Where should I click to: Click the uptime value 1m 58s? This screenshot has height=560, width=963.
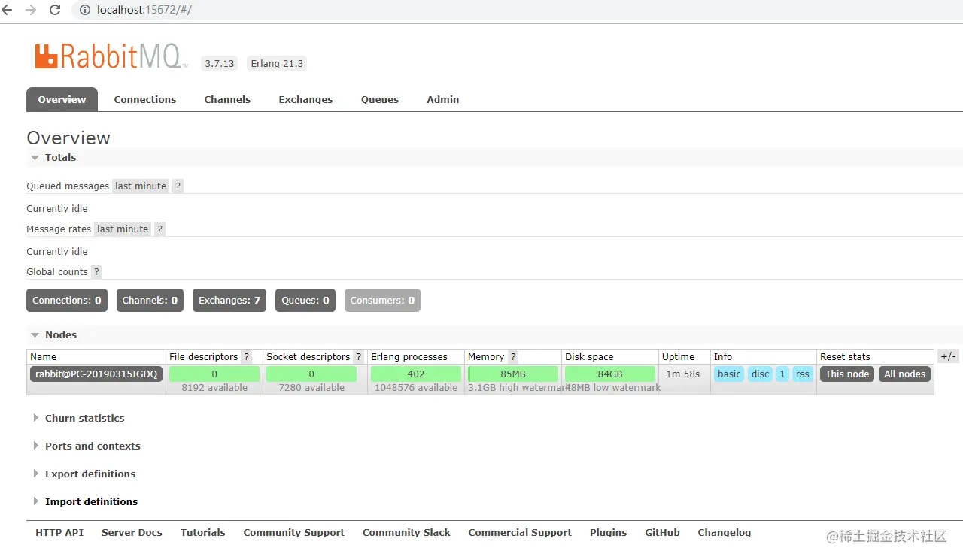pos(683,374)
